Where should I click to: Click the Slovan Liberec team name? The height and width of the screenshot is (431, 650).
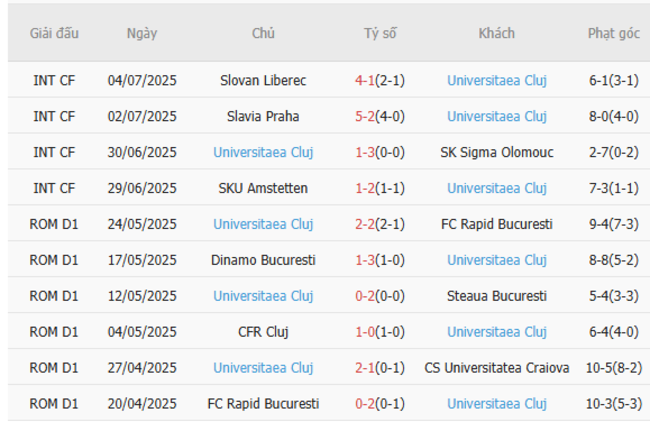point(263,80)
